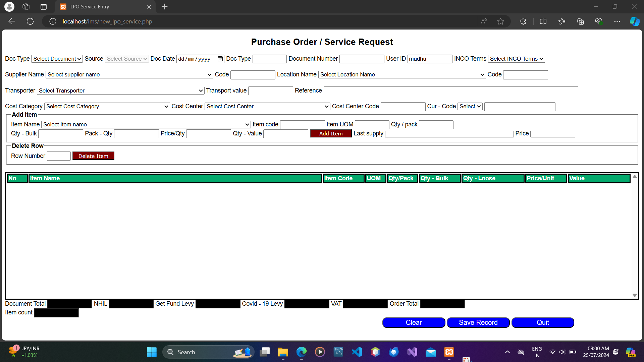644x362 pixels.
Task: Open the calendar picker in Doc Date
Action: point(220,59)
